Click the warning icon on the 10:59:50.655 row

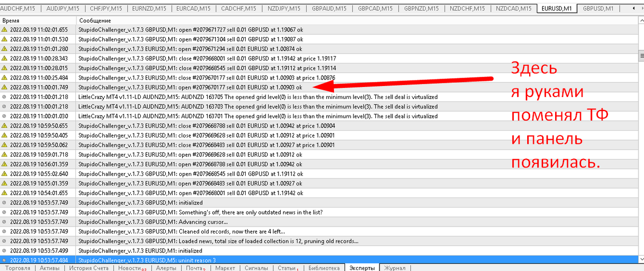[x=4, y=125]
